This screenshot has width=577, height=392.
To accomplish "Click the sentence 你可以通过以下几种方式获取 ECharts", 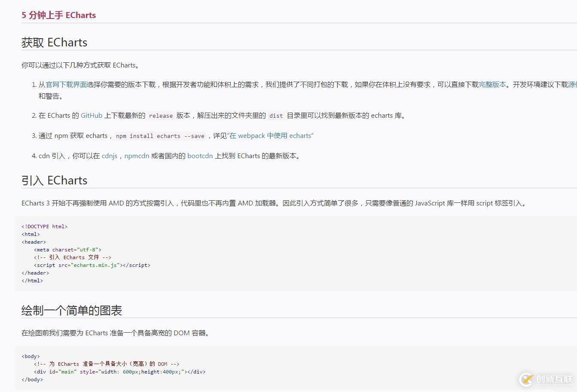I will pos(80,65).
